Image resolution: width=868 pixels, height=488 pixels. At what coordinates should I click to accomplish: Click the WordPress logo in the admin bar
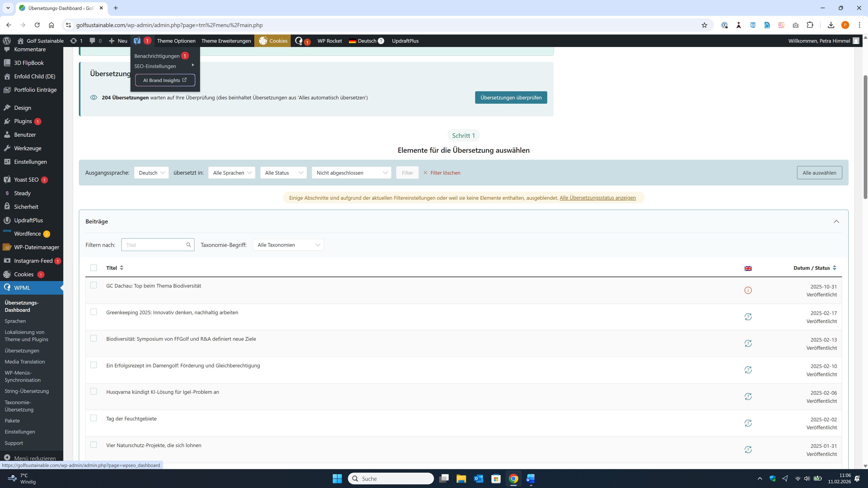[x=7, y=41]
